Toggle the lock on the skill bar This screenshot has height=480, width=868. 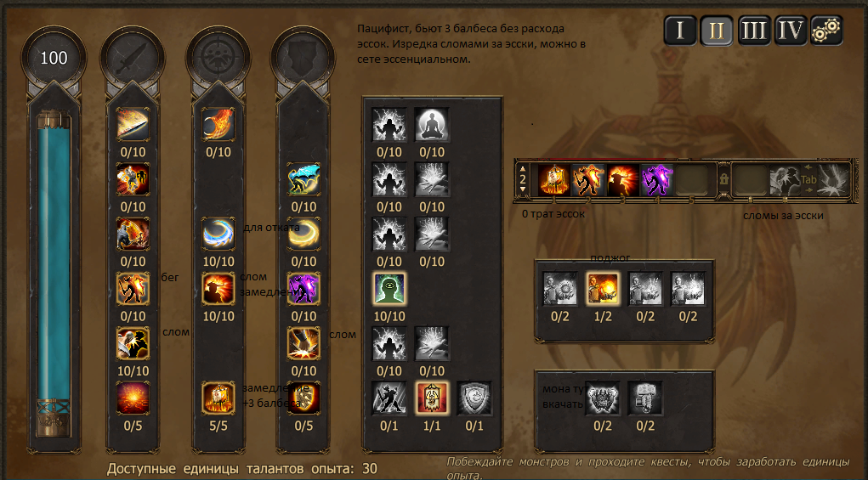[x=723, y=179]
